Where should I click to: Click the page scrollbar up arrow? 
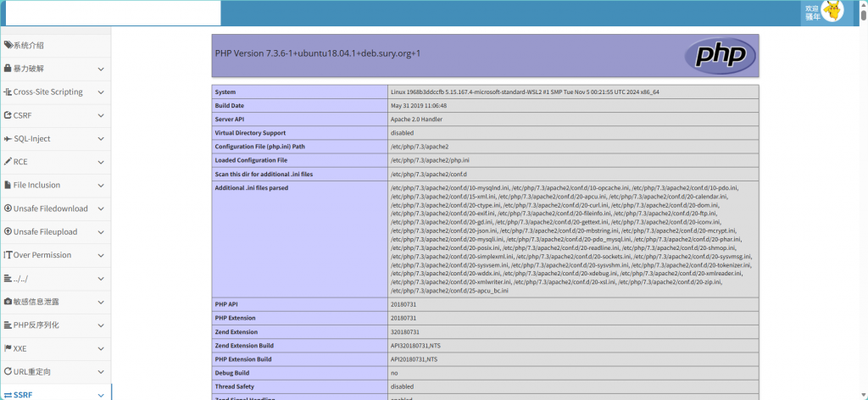tap(863, 5)
